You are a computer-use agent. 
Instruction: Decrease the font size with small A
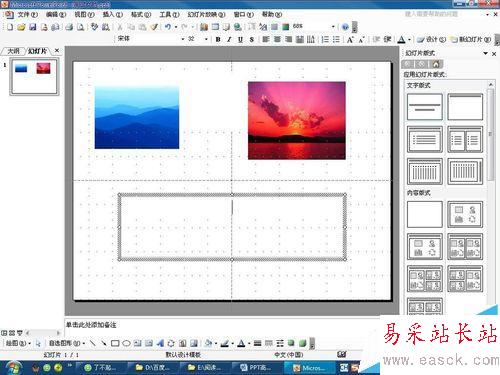point(361,39)
